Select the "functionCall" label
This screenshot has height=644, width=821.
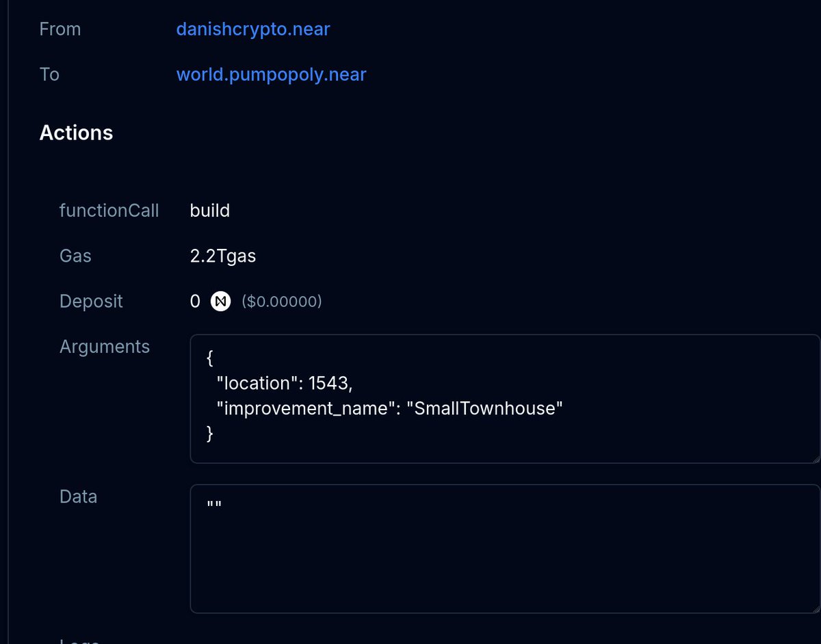[x=109, y=211]
